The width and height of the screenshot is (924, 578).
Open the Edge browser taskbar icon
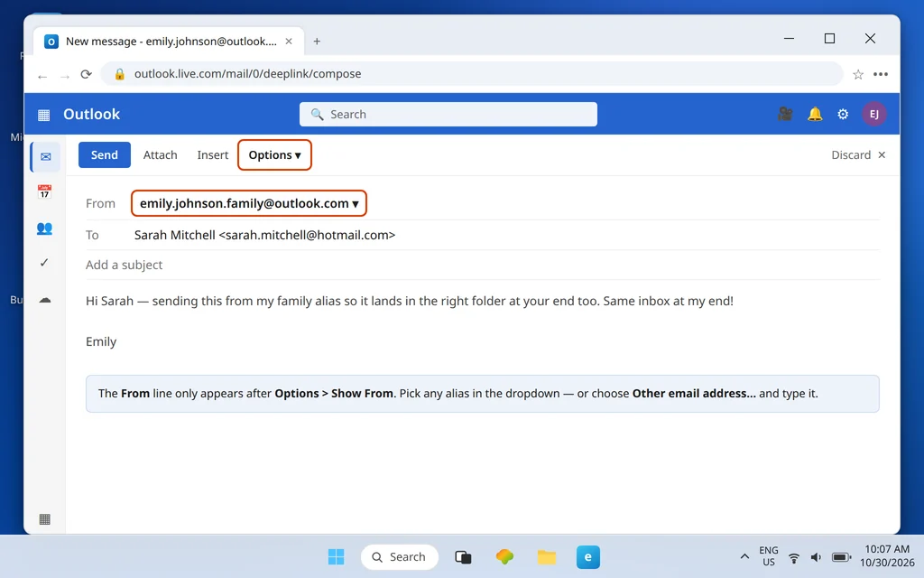(x=588, y=556)
